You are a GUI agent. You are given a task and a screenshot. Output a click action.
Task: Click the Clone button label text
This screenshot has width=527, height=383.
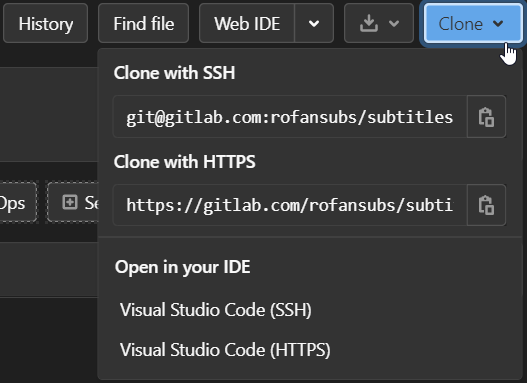[x=460, y=24]
